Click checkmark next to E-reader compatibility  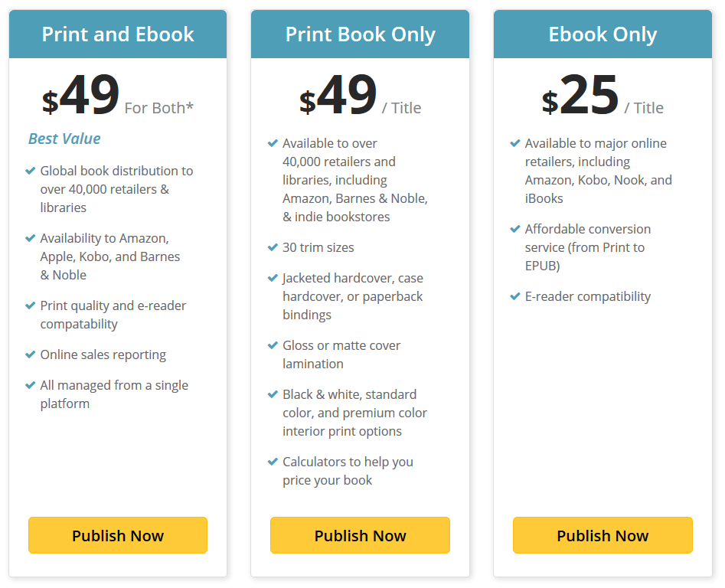coord(515,296)
